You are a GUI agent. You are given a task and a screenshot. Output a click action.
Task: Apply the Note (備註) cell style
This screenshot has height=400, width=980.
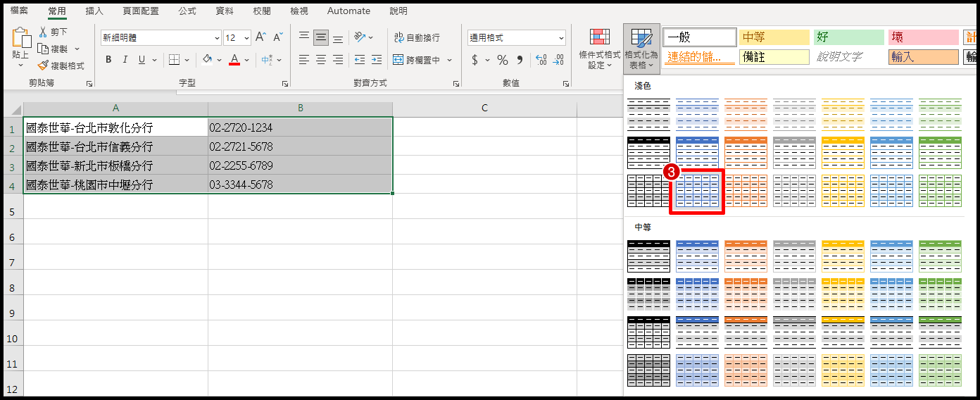tap(774, 57)
